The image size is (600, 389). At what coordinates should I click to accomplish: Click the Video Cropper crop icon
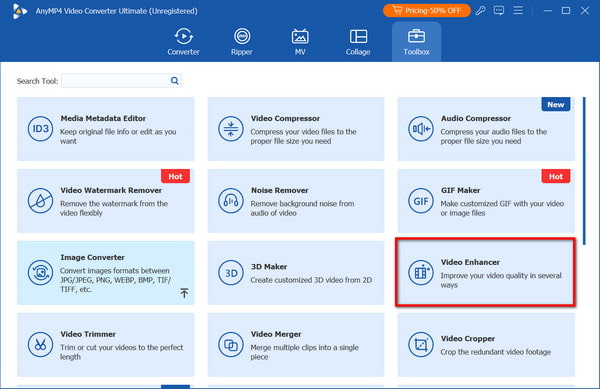(421, 345)
